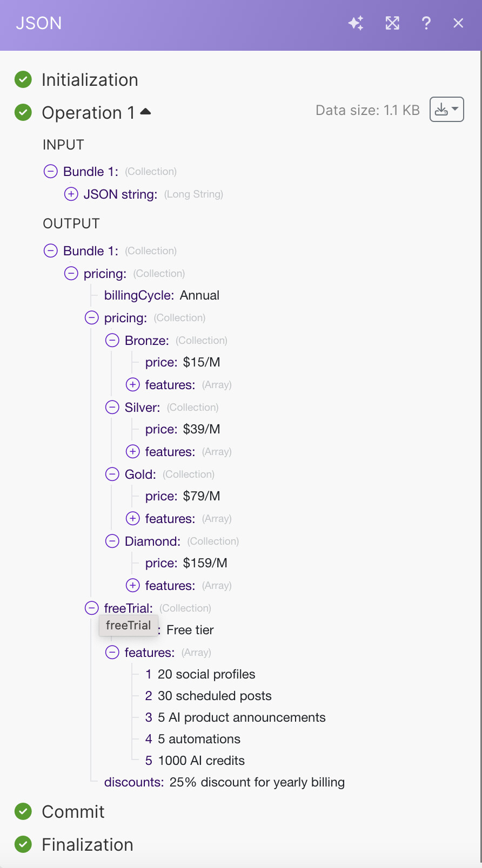
Task: Click the billingCycle Annual value
Action: (199, 295)
